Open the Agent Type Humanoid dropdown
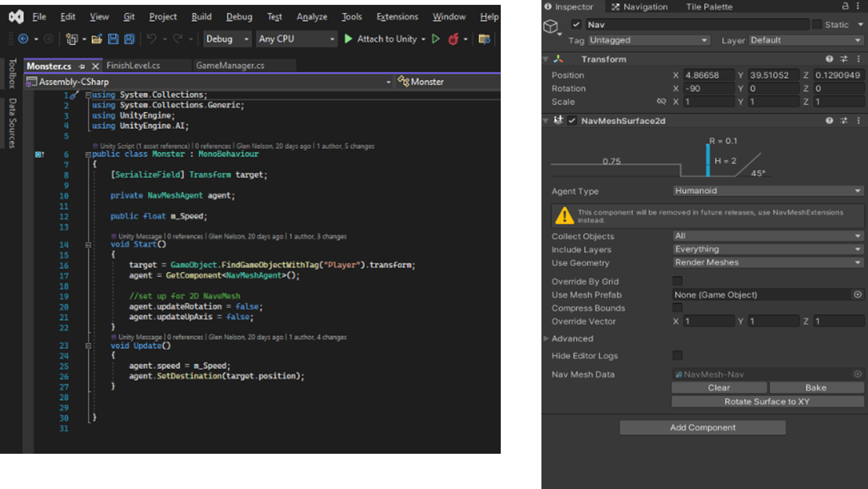The width and height of the screenshot is (868, 489). tap(768, 191)
